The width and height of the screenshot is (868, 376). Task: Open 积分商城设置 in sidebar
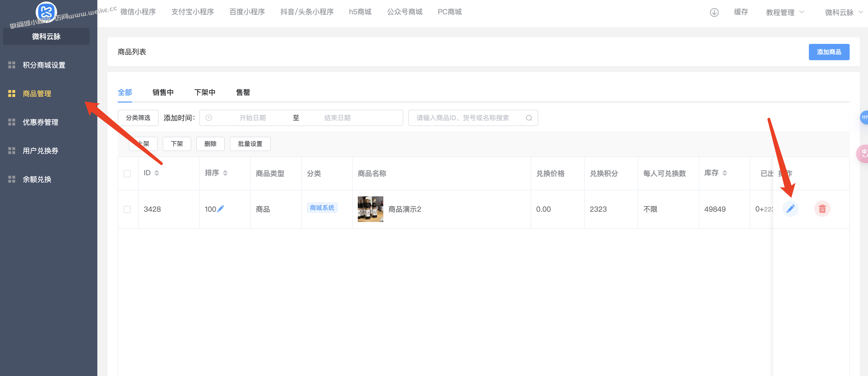pos(44,65)
